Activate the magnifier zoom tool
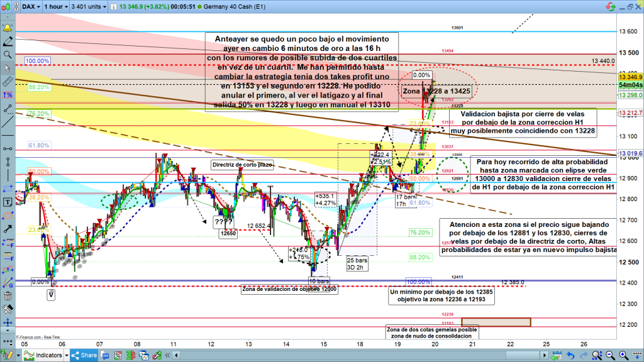Screen dimensions: 644x362 (7, 55)
